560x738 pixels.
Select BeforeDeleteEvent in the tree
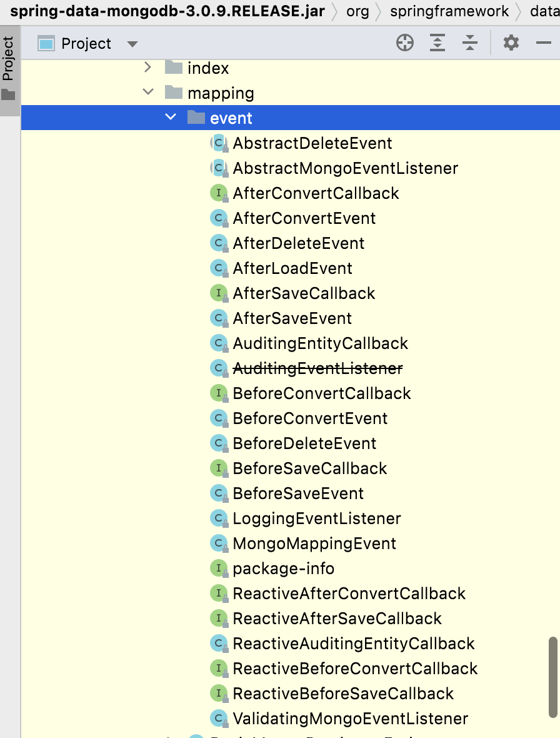click(304, 443)
